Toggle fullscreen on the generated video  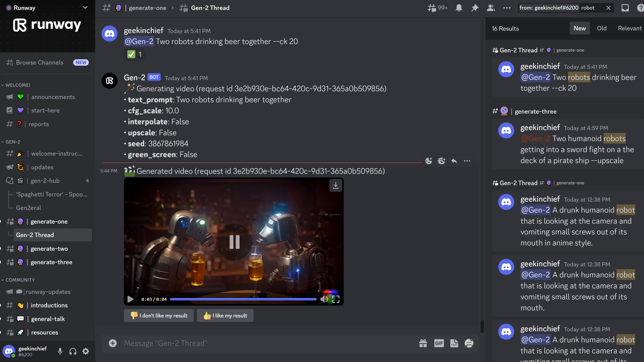tap(336, 299)
